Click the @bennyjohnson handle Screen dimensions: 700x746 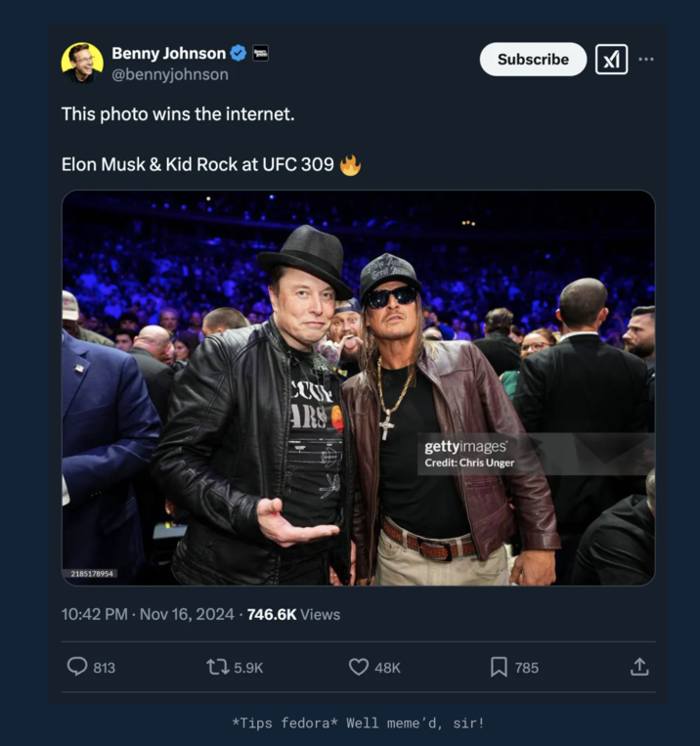point(170,74)
